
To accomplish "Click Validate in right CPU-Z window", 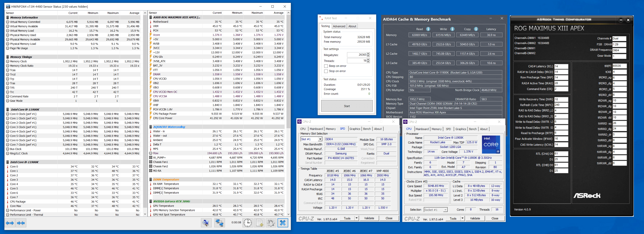I will [x=475, y=219].
